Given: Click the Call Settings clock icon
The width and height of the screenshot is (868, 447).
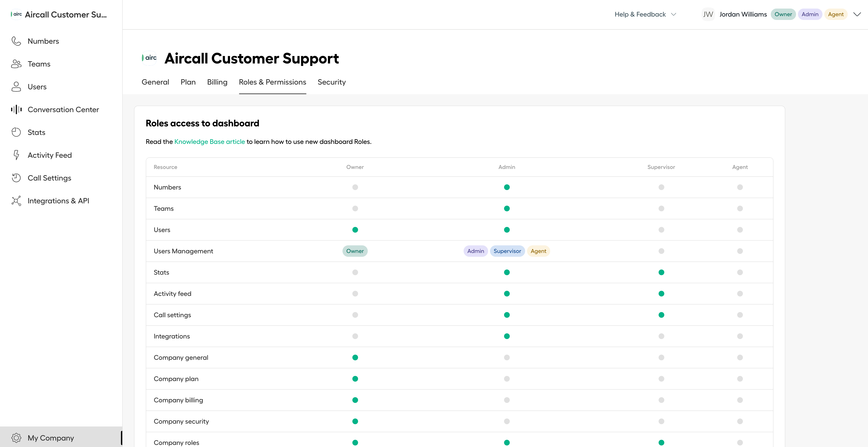Looking at the screenshot, I should coord(16,178).
